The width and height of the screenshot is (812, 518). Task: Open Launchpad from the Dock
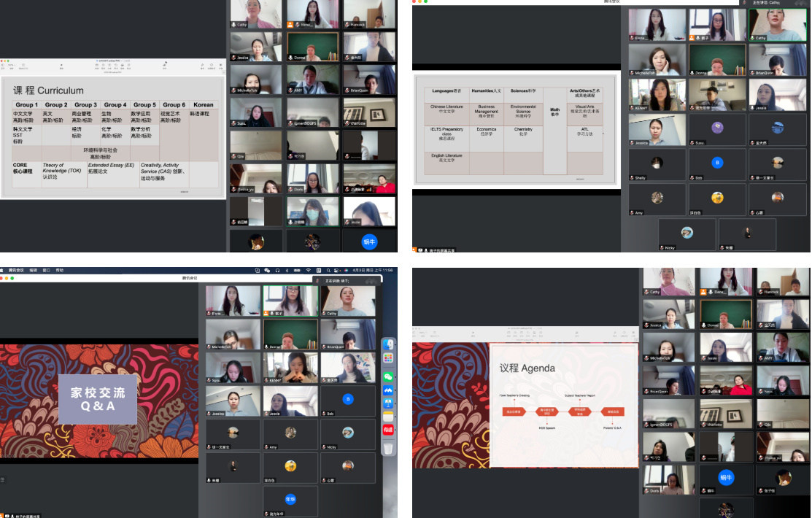pyautogui.click(x=388, y=358)
